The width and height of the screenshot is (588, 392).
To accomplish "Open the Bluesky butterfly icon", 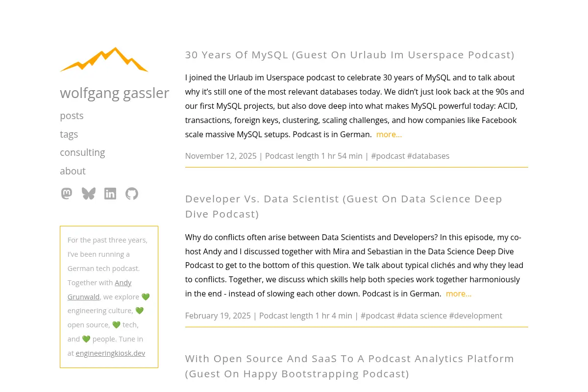I will click(x=89, y=194).
